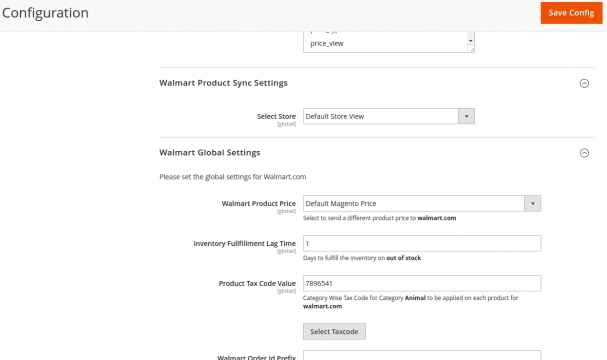Click the listbox scroll-down arrow
607x360 pixels.
tap(471, 41)
